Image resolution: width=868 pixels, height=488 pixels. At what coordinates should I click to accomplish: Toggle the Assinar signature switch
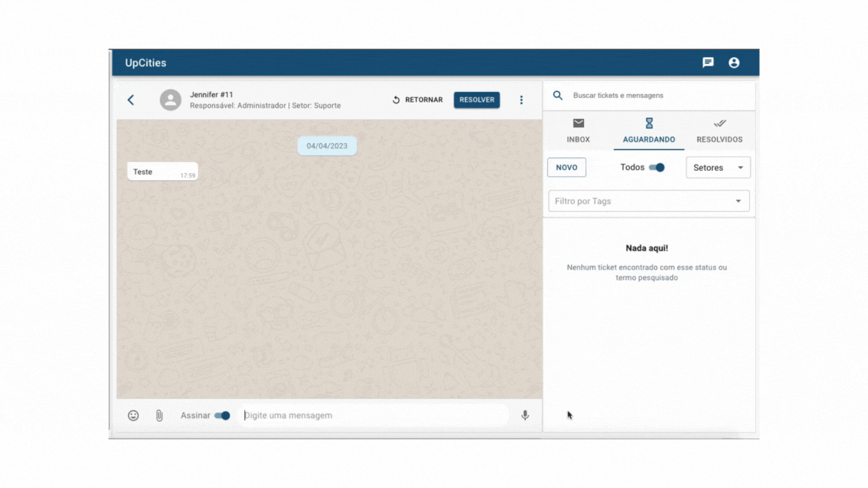tap(222, 416)
